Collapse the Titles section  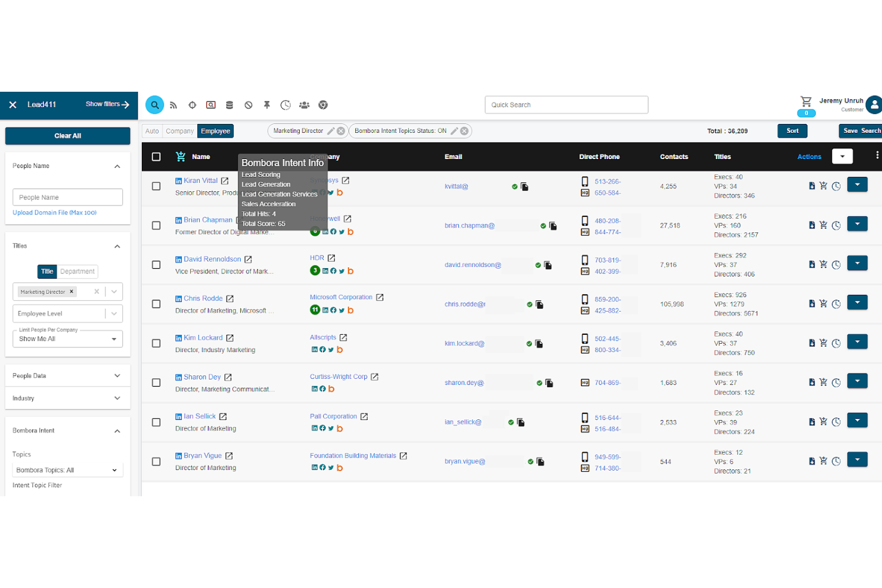pos(117,246)
